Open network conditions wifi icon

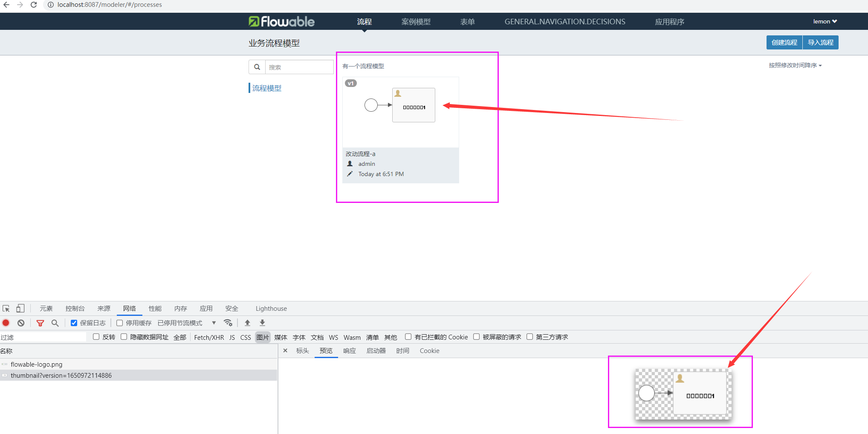tap(228, 323)
